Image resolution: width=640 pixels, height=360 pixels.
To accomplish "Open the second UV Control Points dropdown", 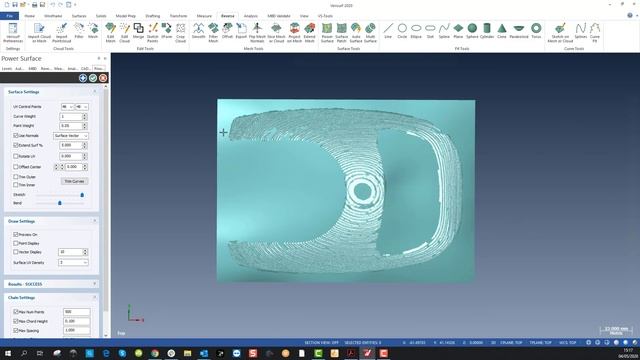I will coord(81,107).
